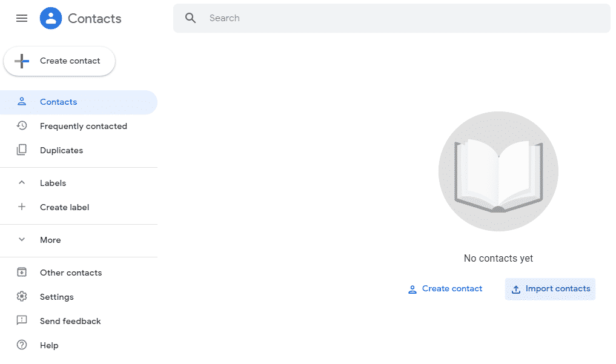Expand the More section

coord(22,240)
